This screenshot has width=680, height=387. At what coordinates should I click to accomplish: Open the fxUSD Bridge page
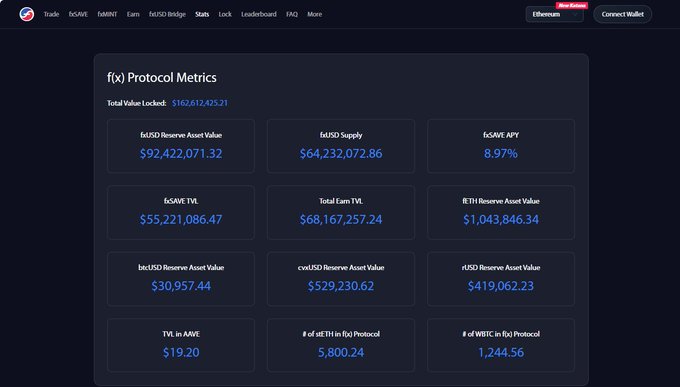pyautogui.click(x=167, y=14)
